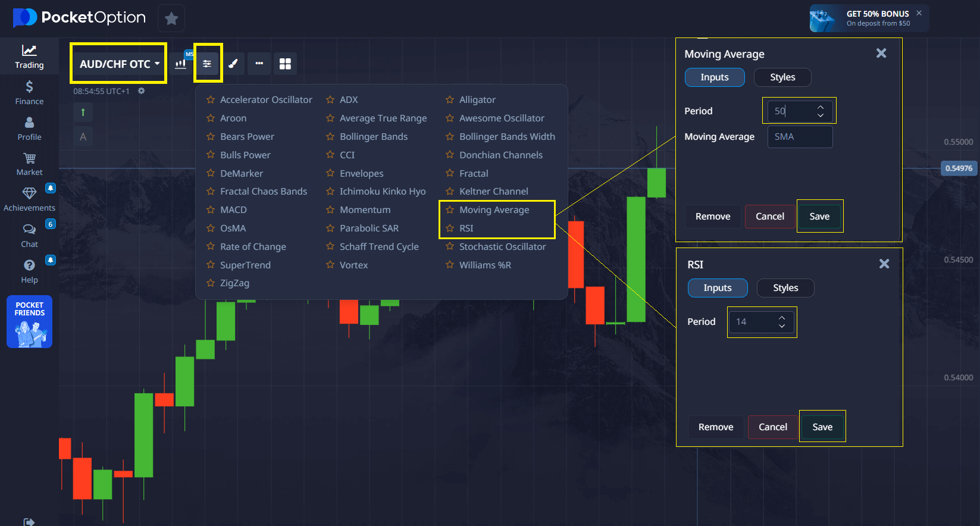The width and height of the screenshot is (980, 526).
Task: Open time zone settings gear
Action: [142, 91]
